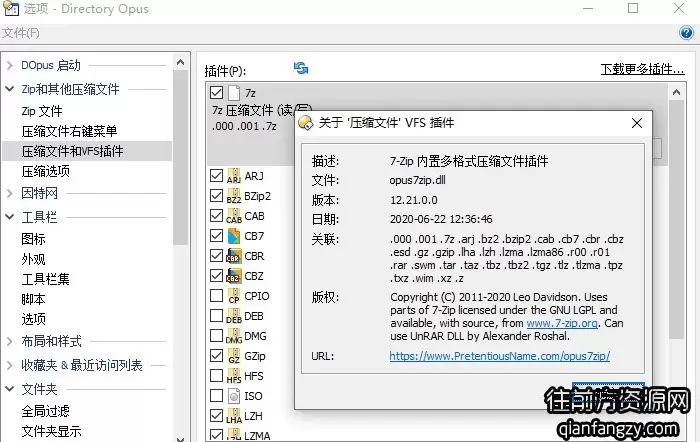Viewport: 700px width, 442px height.
Task: Click the CBZ plugin icon
Action: coord(234,276)
